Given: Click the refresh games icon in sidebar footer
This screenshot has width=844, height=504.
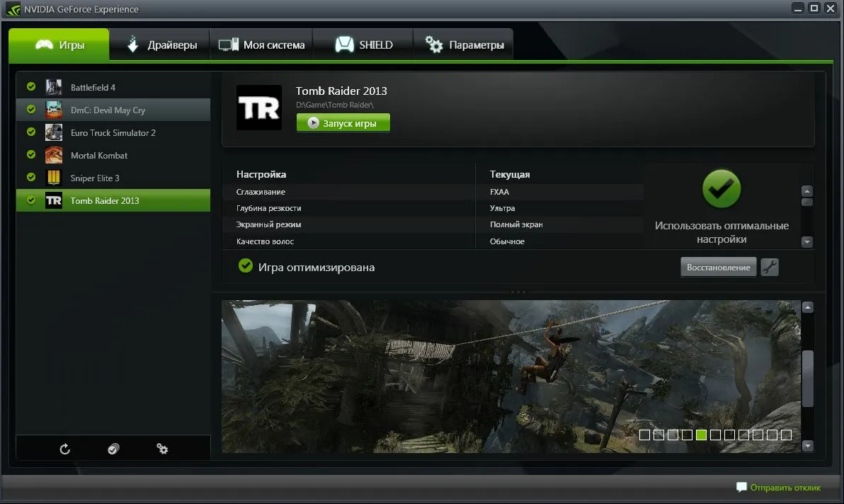Looking at the screenshot, I should point(65,449).
